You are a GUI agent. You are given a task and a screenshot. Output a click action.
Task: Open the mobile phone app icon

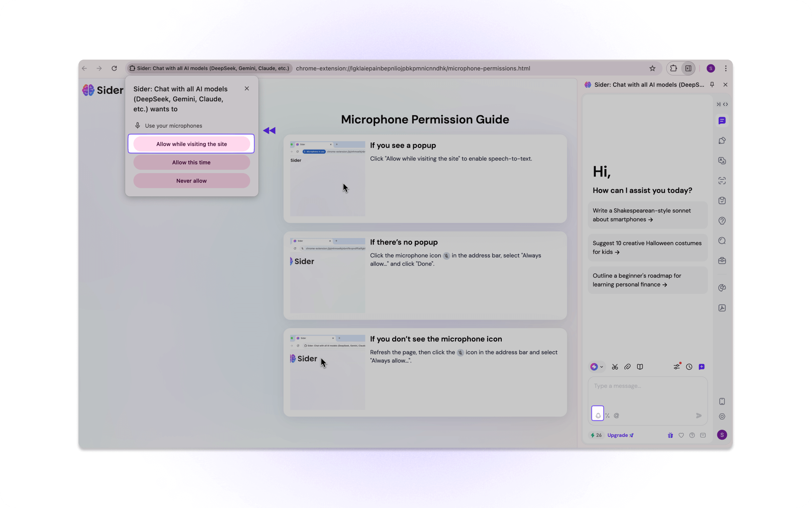[722, 401]
